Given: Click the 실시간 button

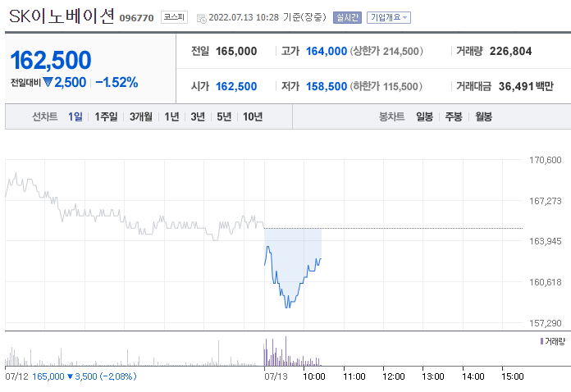Looking at the screenshot, I should [x=347, y=17].
